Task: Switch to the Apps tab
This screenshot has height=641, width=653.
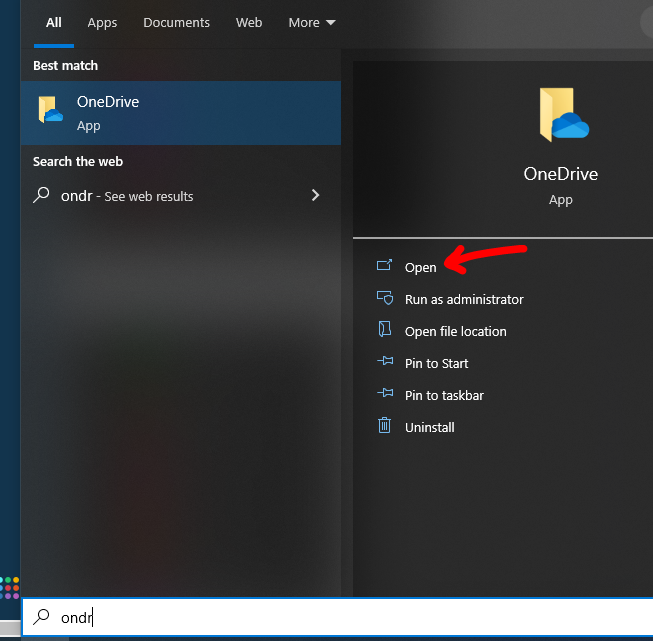Action: pos(102,23)
